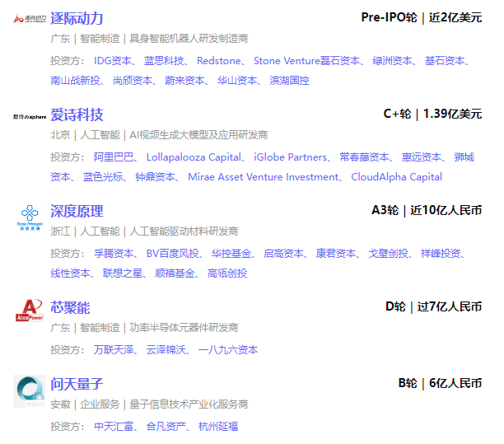Click description 功率半导体元器件研发商
The width and height of the screenshot is (504, 444).
(184, 328)
